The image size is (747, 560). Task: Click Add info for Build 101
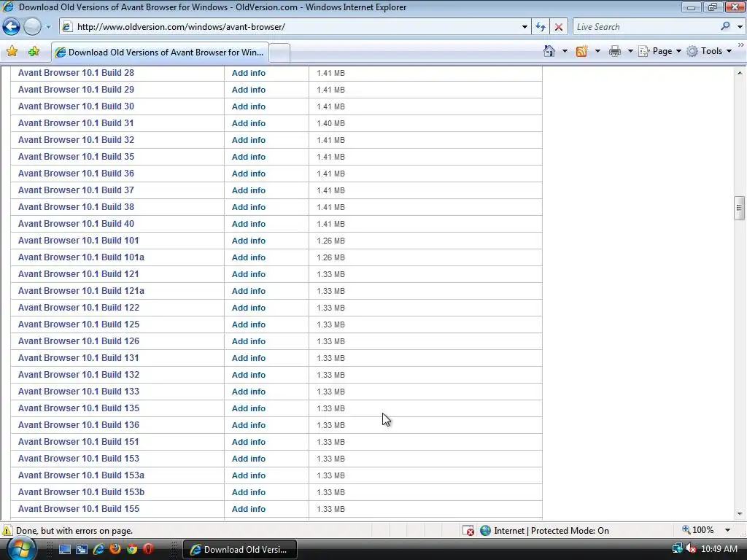click(x=249, y=241)
